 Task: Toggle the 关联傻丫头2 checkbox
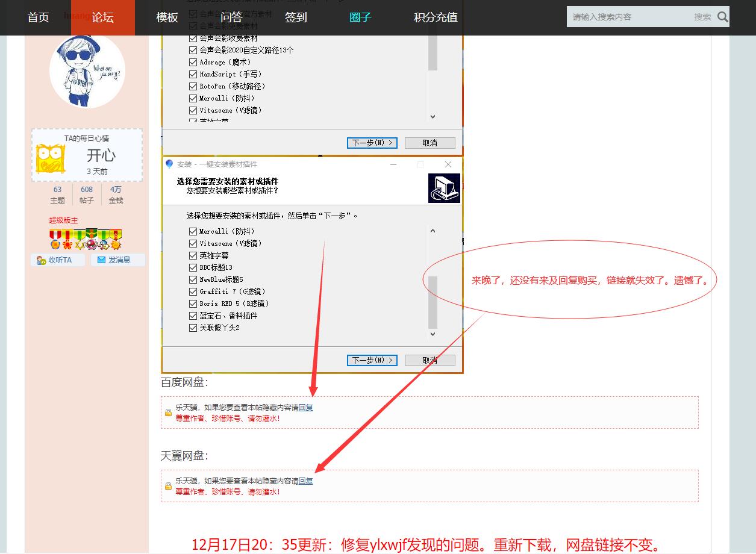click(193, 328)
